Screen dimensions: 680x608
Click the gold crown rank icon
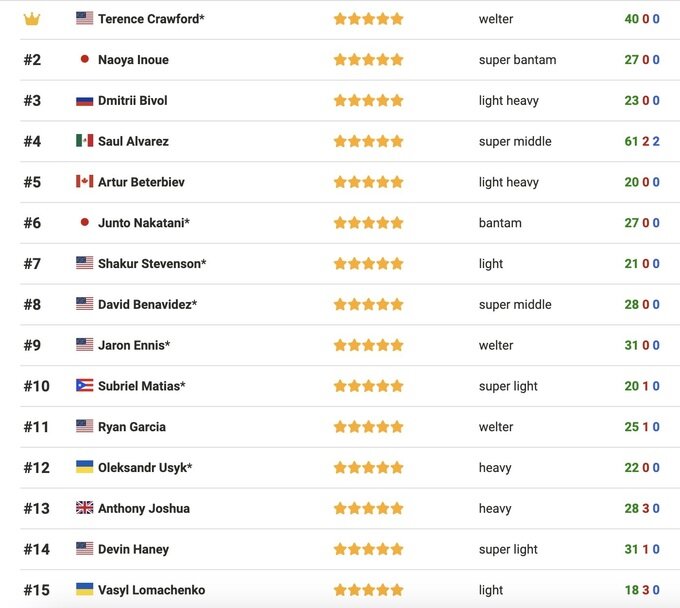coord(32,19)
